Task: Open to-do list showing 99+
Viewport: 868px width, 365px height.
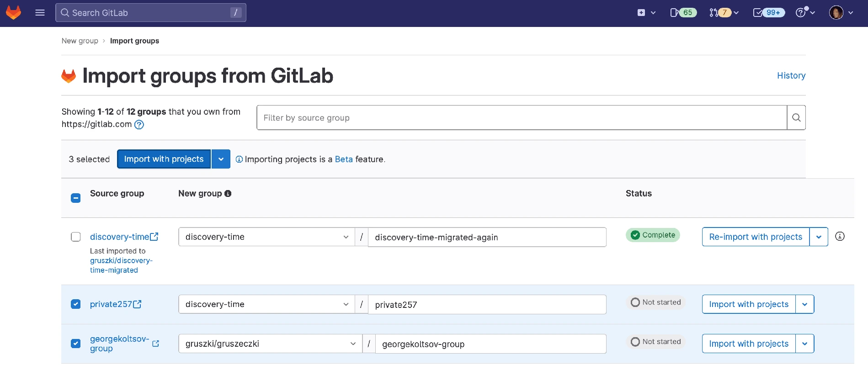Action: pos(768,13)
